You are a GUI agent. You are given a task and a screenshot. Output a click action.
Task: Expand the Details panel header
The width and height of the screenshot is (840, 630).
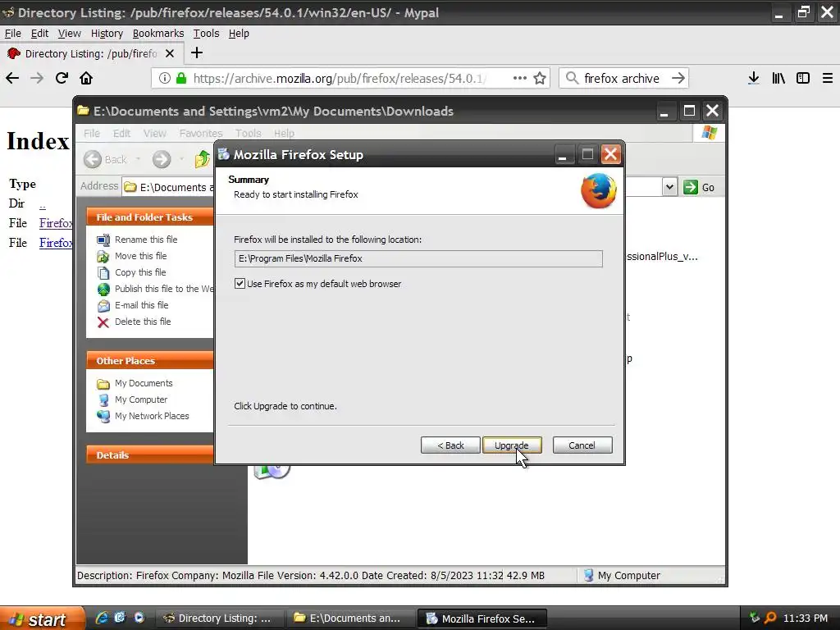point(150,454)
